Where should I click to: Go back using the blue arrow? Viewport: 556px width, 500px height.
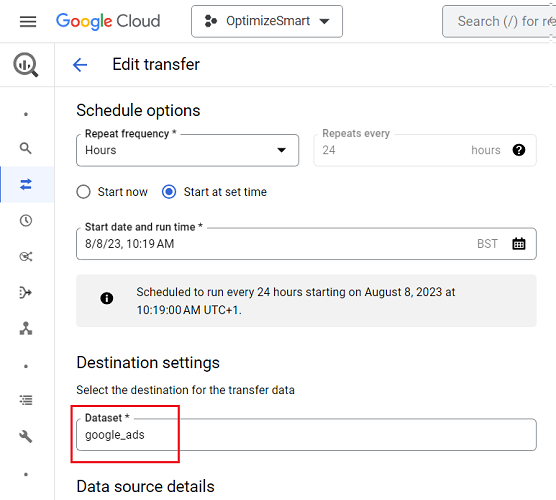(80, 65)
